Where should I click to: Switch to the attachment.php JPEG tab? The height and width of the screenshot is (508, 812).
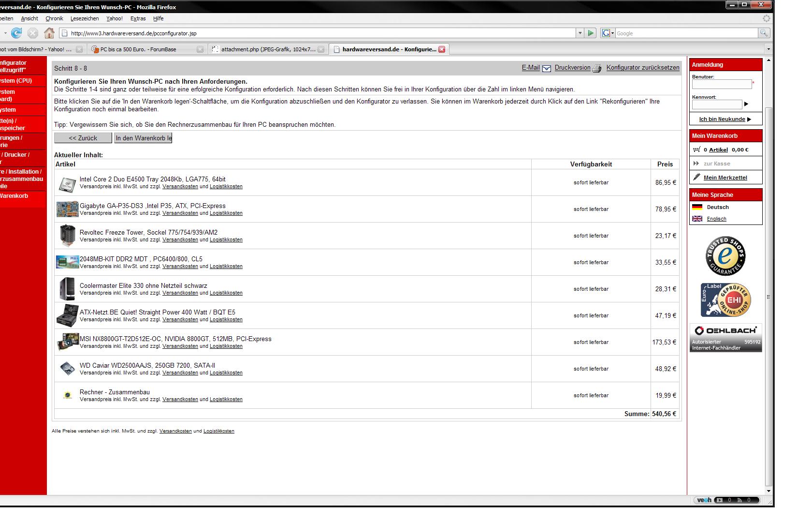(268, 49)
